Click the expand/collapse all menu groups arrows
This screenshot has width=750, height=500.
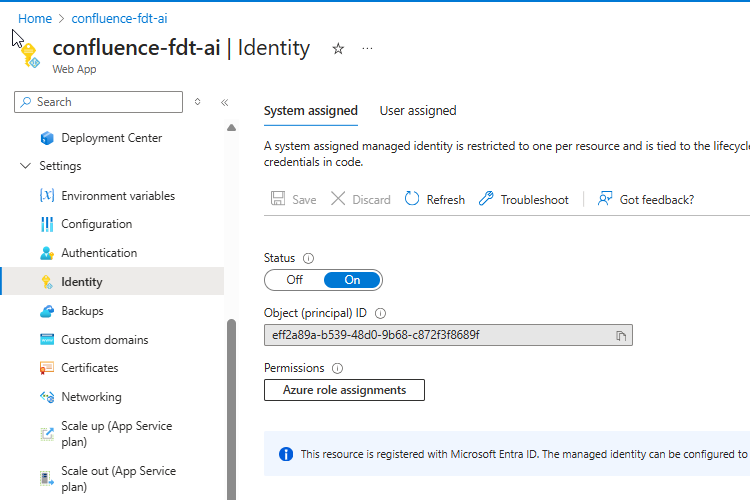coord(197,102)
